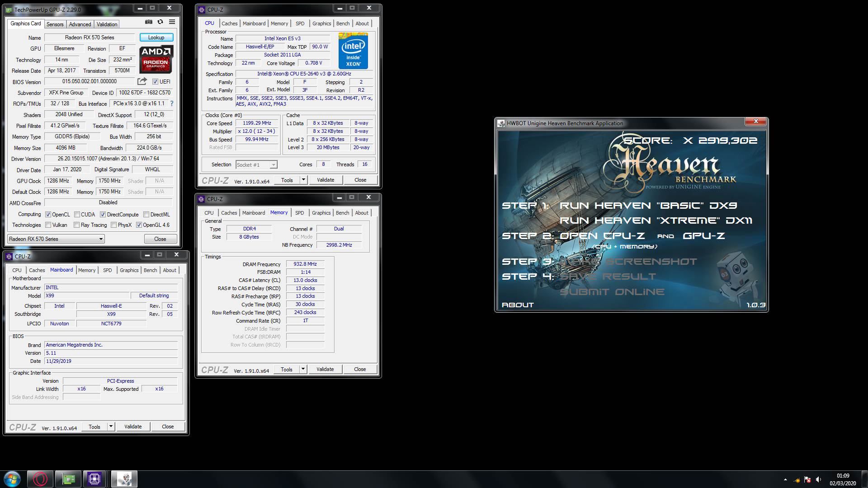Click the BIOS Version field 015.050.002.001.000000
868x488 pixels.
pyautogui.click(x=90, y=81)
